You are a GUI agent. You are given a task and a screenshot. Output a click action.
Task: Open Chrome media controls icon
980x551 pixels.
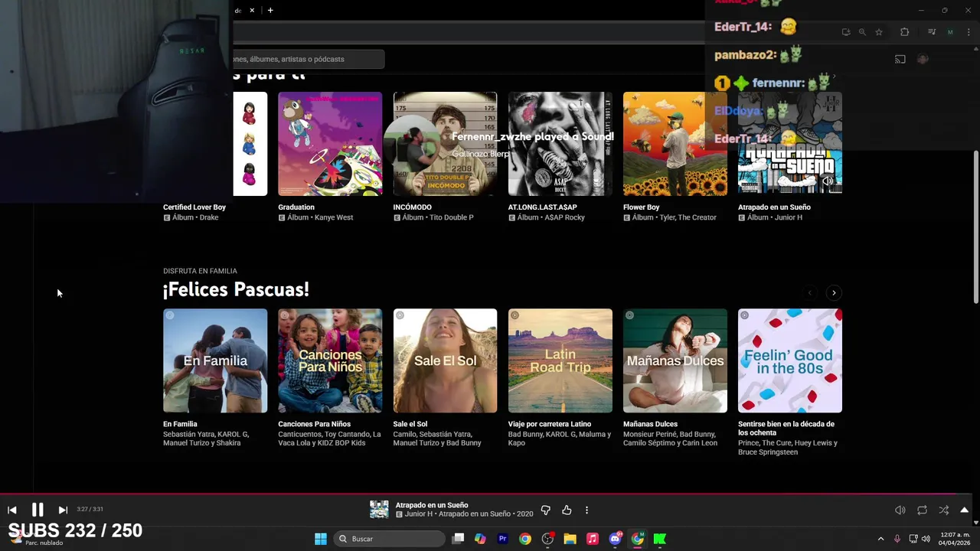coord(932,32)
